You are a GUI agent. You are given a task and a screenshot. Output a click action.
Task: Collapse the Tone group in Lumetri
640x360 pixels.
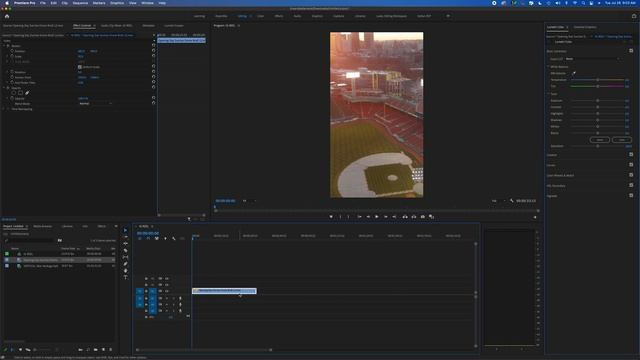tap(549, 94)
